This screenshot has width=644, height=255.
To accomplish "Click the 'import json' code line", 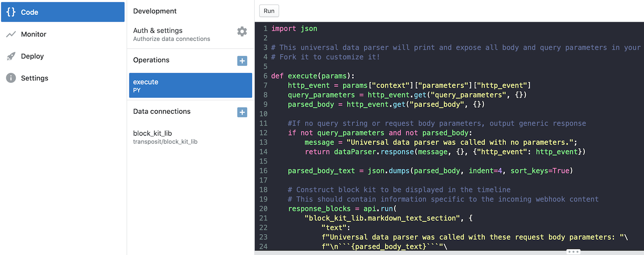I will click(x=294, y=28).
